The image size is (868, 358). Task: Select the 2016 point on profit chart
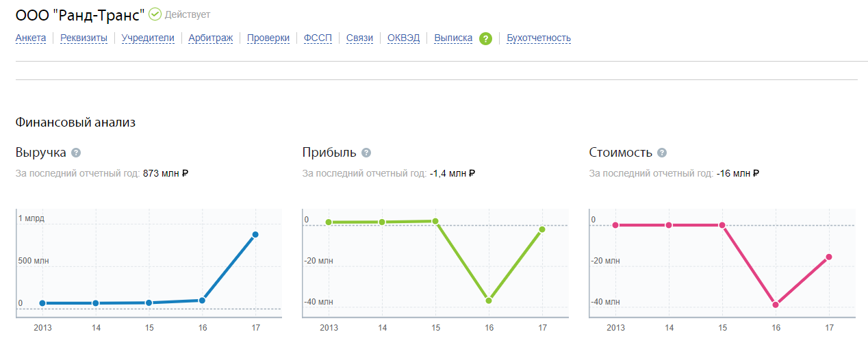pos(489,301)
